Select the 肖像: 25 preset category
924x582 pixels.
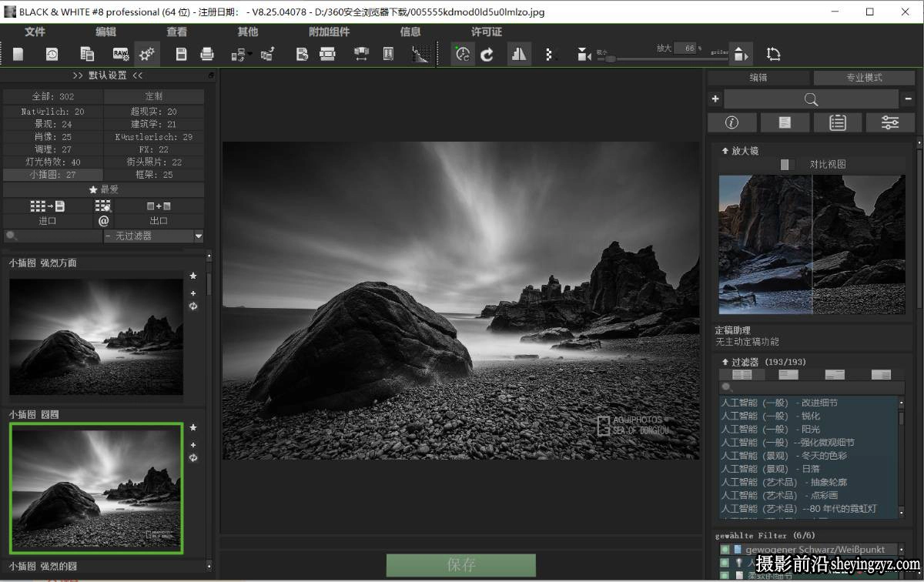53,137
